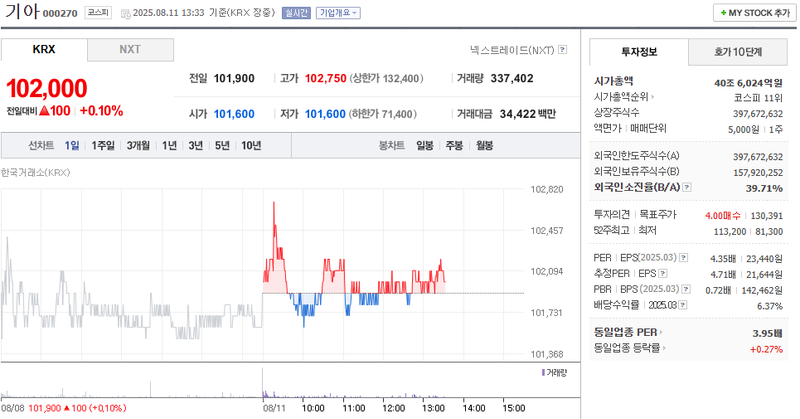Click the stock code 000270
Viewport: 800px width, 419px height.
pyautogui.click(x=60, y=14)
